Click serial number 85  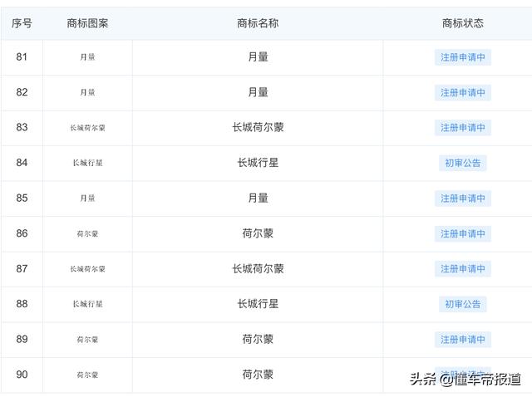coord(22,198)
